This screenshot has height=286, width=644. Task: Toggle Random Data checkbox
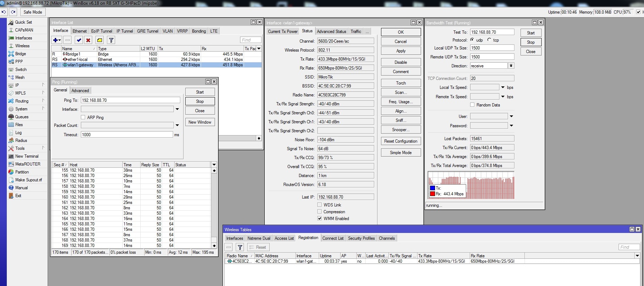point(472,105)
